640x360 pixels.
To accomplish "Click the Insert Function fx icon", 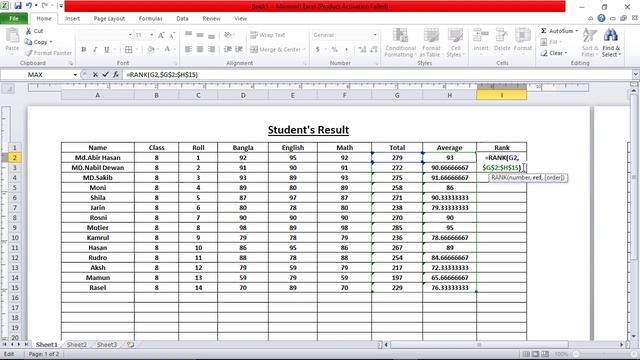I will tap(116, 75).
